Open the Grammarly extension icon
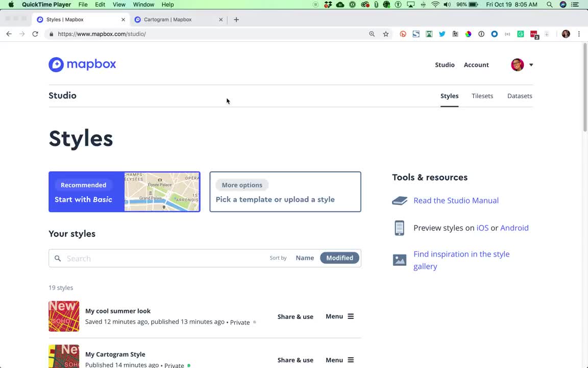Screen dimensions: 588x368 click(520, 34)
